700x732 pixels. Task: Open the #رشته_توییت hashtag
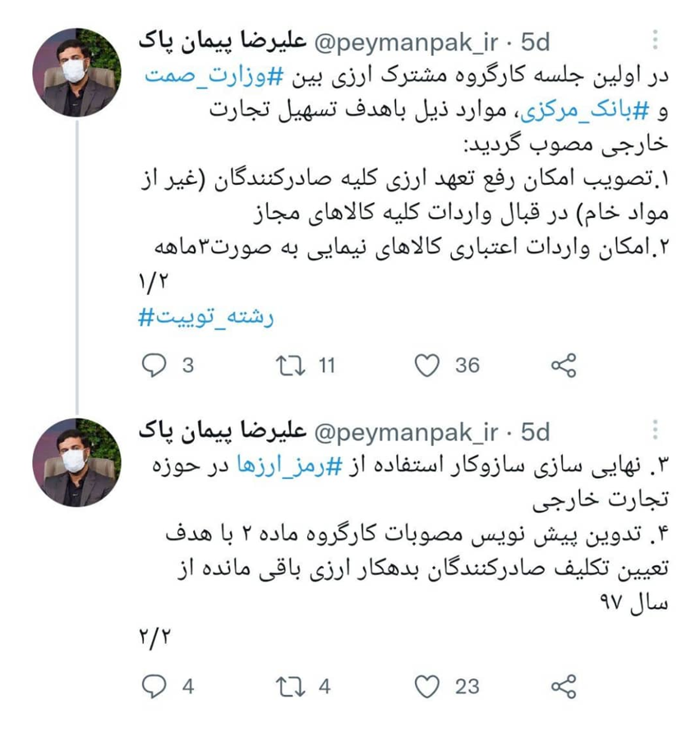click(x=206, y=317)
